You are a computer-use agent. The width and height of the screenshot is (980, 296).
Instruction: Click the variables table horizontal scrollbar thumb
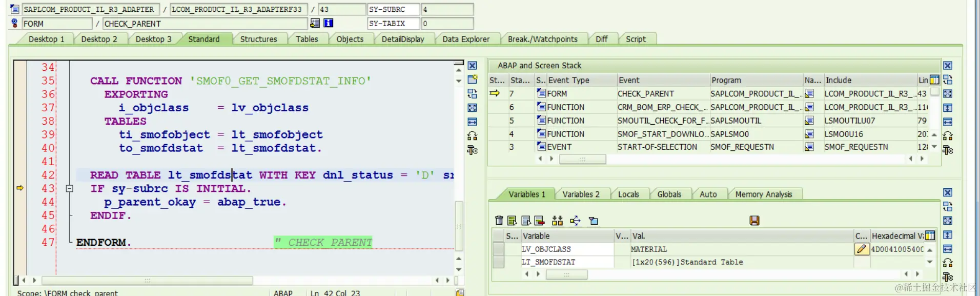click(566, 274)
